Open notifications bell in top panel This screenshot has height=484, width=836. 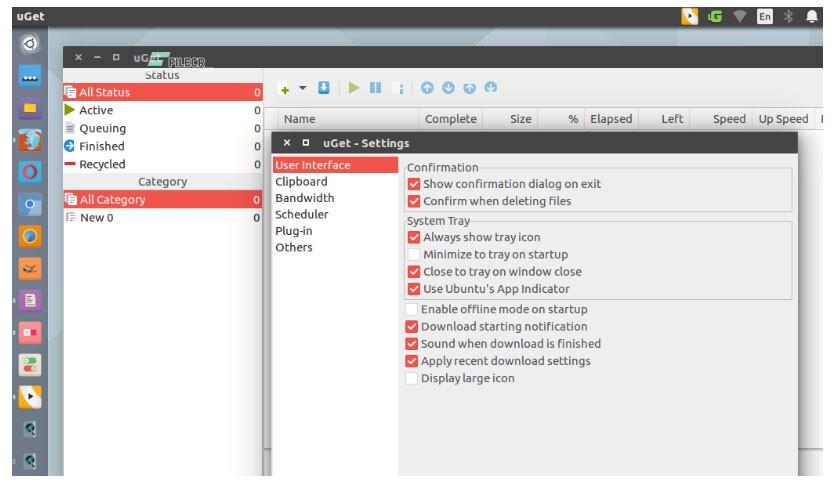coord(811,17)
